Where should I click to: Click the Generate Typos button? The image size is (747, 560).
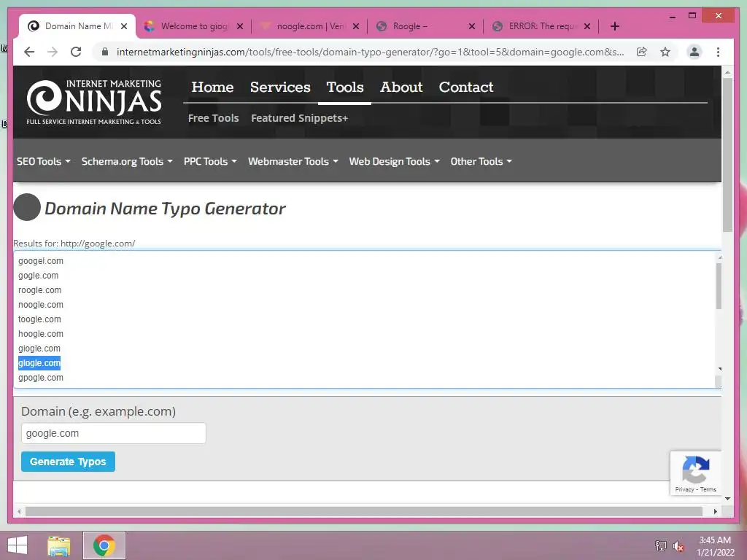coord(68,462)
